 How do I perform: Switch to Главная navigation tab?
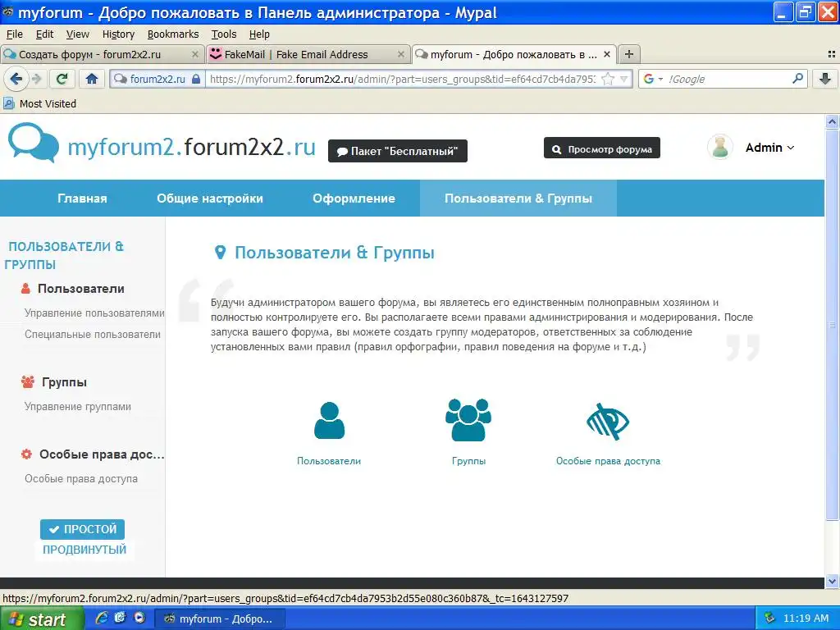[83, 199]
